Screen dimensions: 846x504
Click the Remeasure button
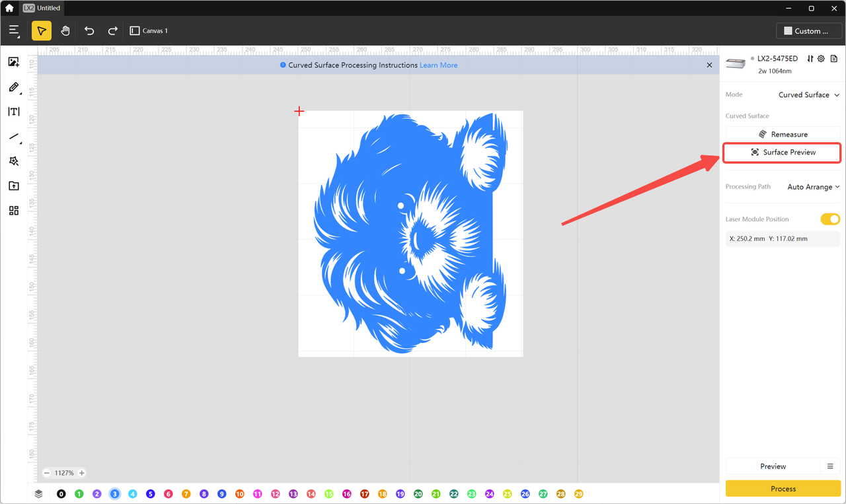coord(782,135)
